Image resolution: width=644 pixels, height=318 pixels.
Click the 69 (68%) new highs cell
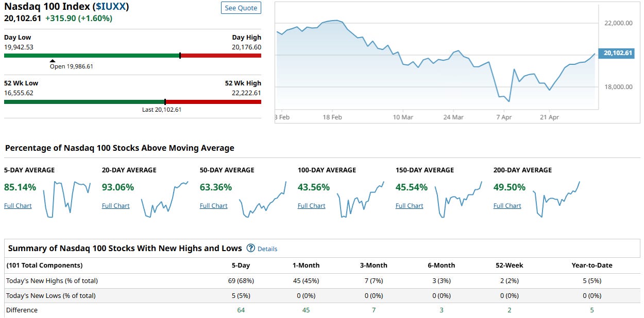[241, 281]
